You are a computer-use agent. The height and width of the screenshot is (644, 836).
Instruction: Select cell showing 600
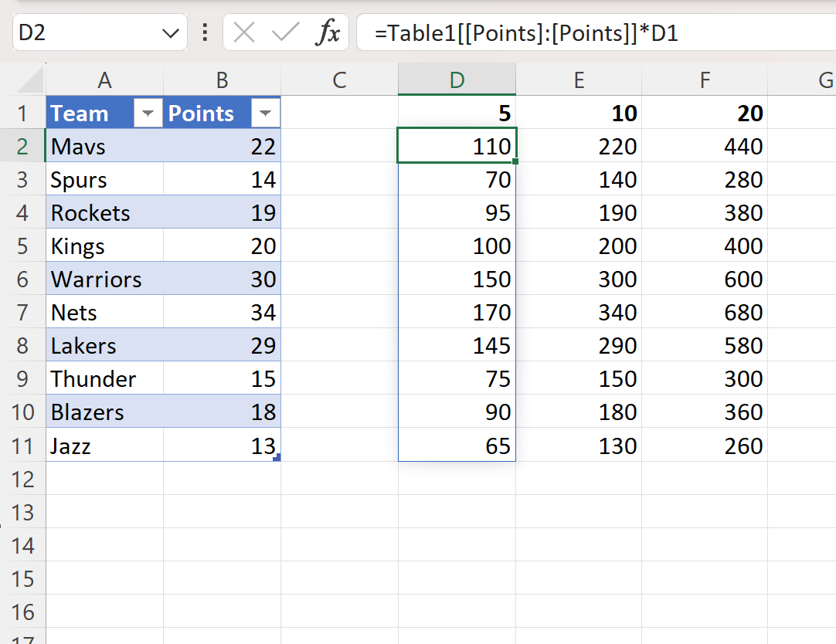tap(705, 279)
